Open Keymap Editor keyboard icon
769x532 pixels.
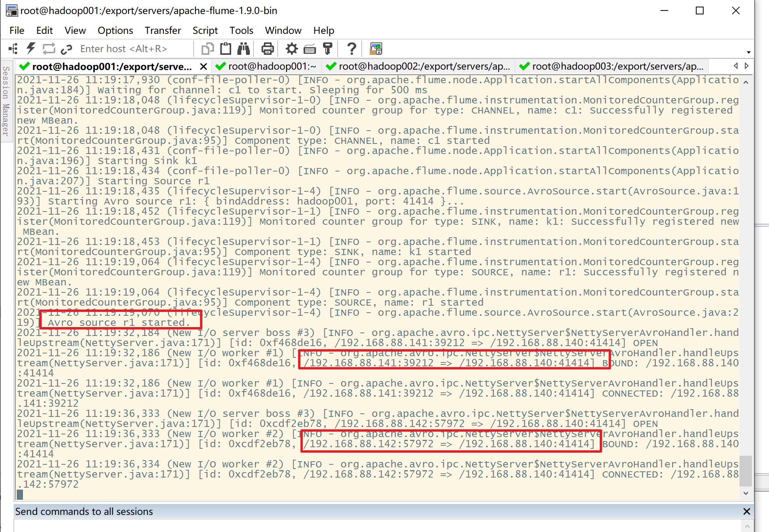(310, 49)
